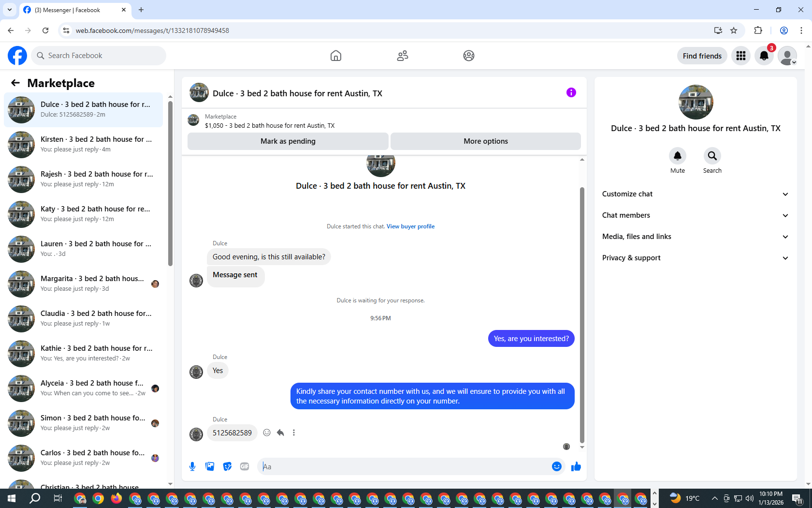Open Kirsten conversation in chat list
The image size is (812, 508).
coord(83,145)
